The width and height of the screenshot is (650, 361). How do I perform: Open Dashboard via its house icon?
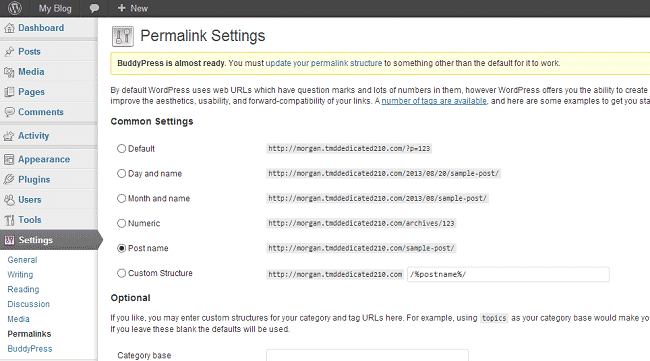coord(9,28)
